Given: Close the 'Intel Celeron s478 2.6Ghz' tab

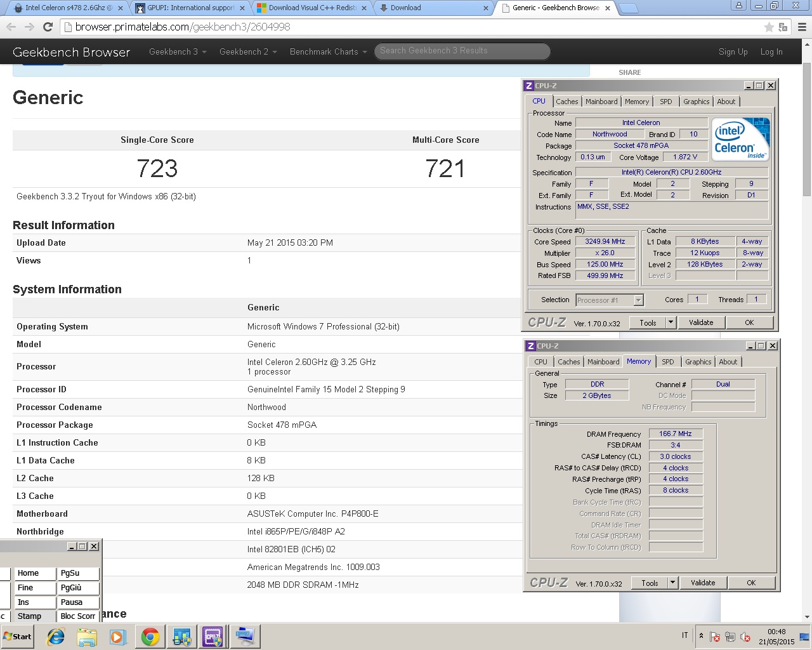Looking at the screenshot, I should (x=120, y=8).
